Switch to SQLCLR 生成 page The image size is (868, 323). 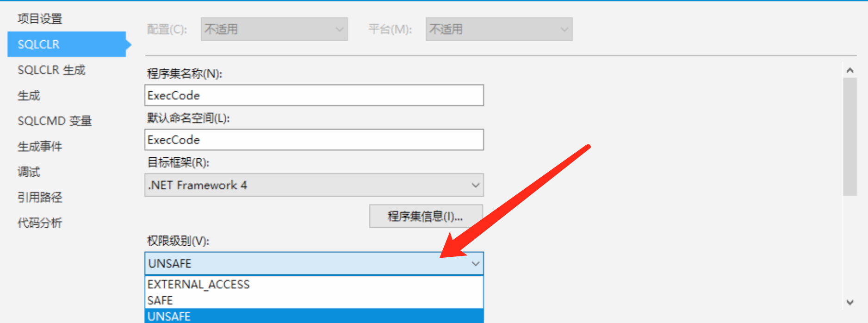click(51, 70)
